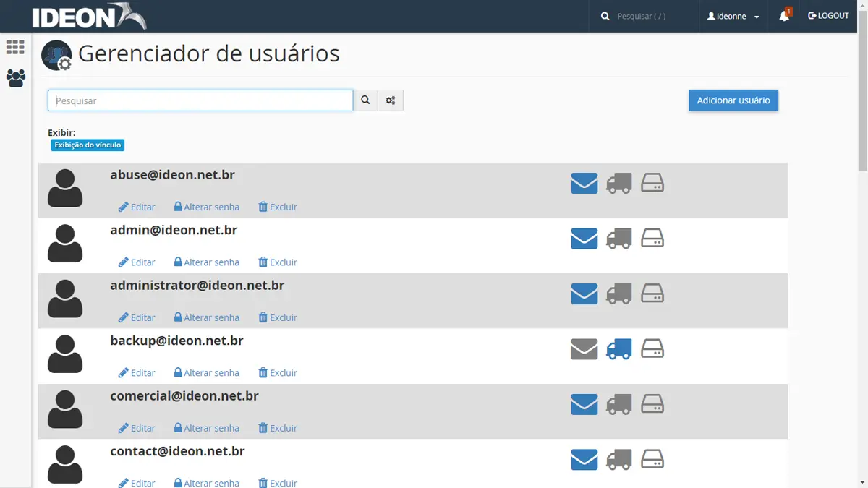Screen dimensions: 868x488
Task: Click the disk drive icon for contact@ideon.net.br
Action: pyautogui.click(x=652, y=459)
